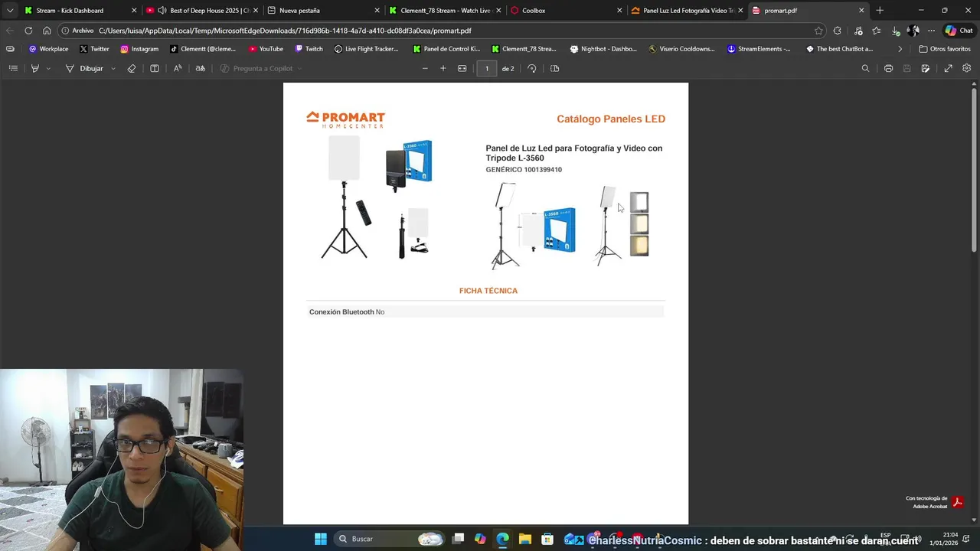Open Live Flight Tracker bookmark
The height and width of the screenshot is (551, 980).
[x=366, y=49]
